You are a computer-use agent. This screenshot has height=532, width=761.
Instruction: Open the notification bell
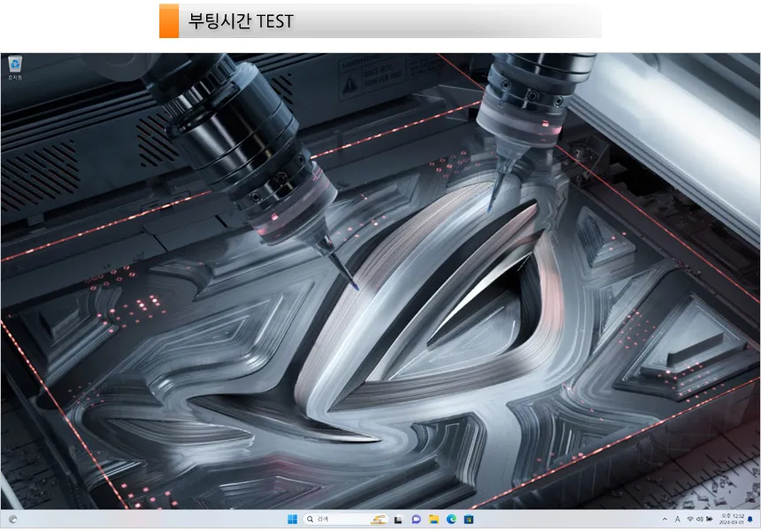tap(750, 520)
